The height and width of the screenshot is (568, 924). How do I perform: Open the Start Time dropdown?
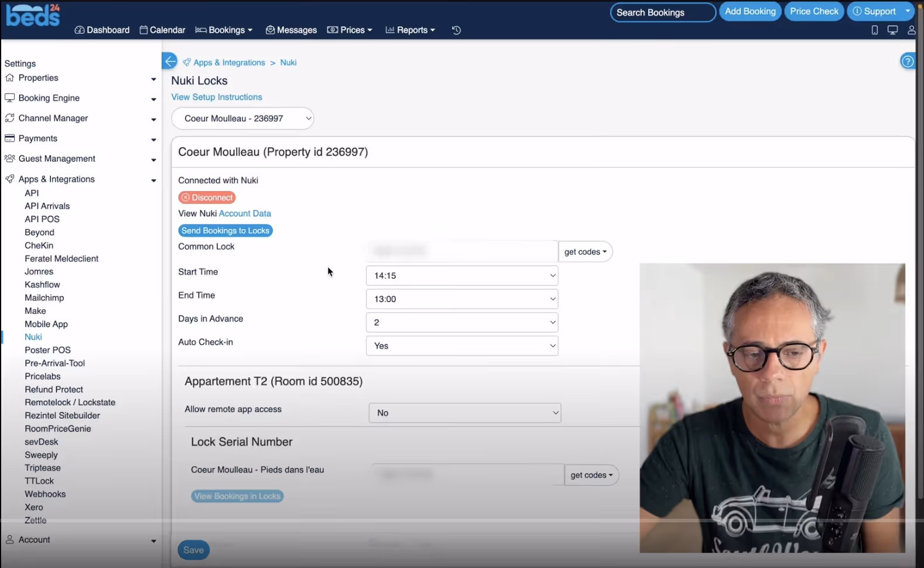tap(462, 276)
